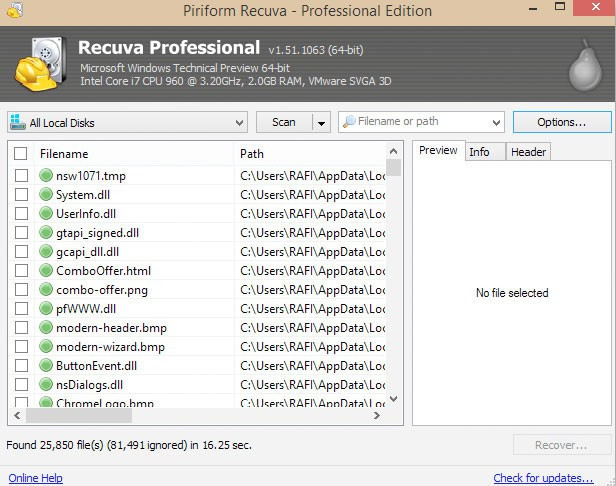Switch to the Info tab
The width and height of the screenshot is (616, 486).
(479, 152)
